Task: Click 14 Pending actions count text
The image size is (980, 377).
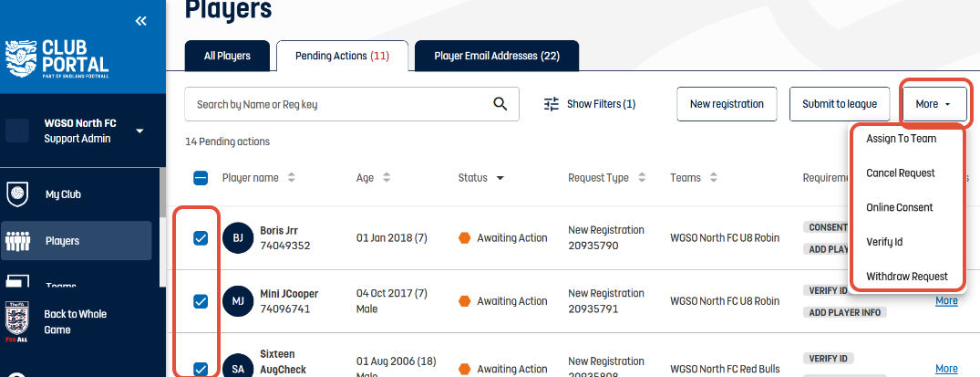Action: (x=228, y=141)
